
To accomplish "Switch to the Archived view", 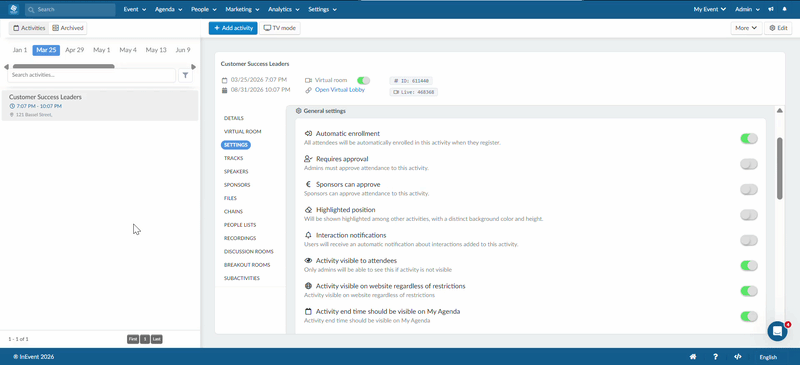I will click(68, 28).
